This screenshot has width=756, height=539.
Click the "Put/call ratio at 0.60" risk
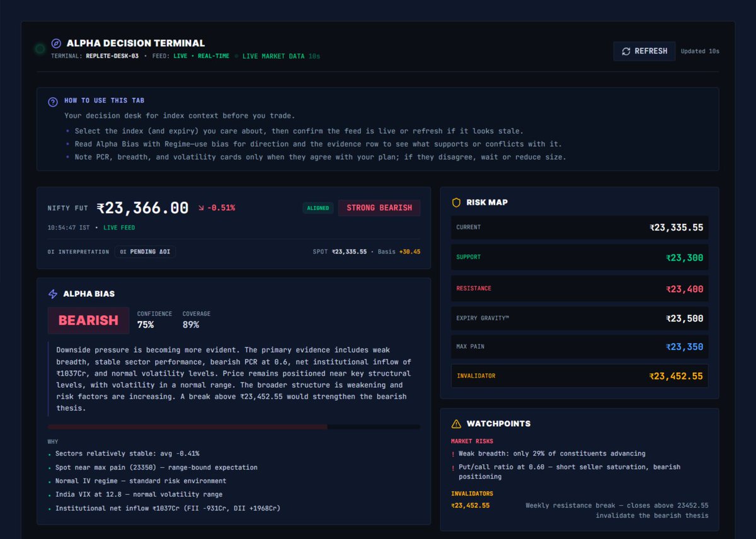[570, 472]
